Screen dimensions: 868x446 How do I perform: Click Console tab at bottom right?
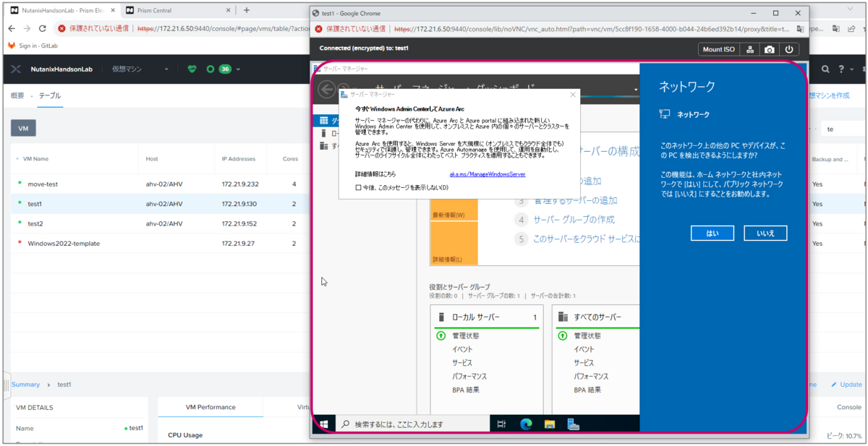849,407
